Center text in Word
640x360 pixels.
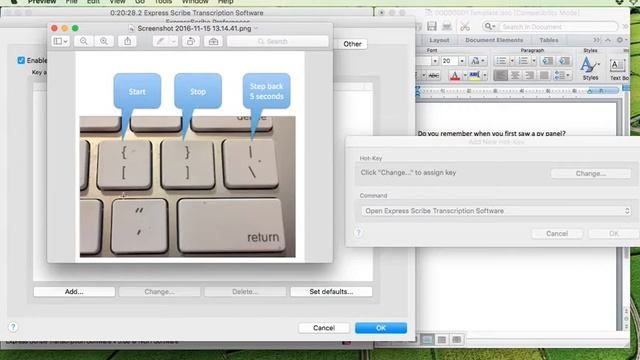click(x=515, y=75)
